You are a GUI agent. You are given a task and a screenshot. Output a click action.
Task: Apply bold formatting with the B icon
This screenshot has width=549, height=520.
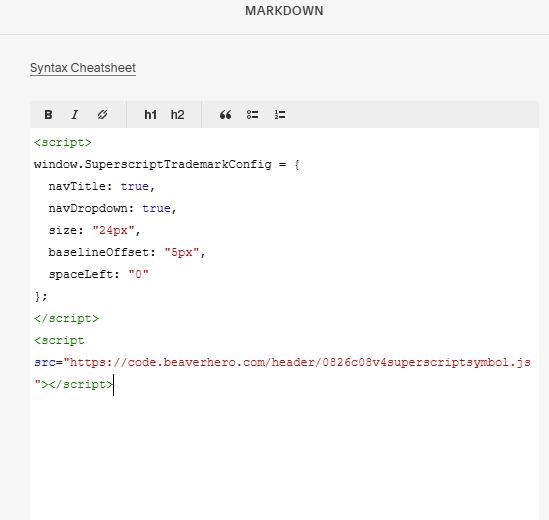[48, 115]
